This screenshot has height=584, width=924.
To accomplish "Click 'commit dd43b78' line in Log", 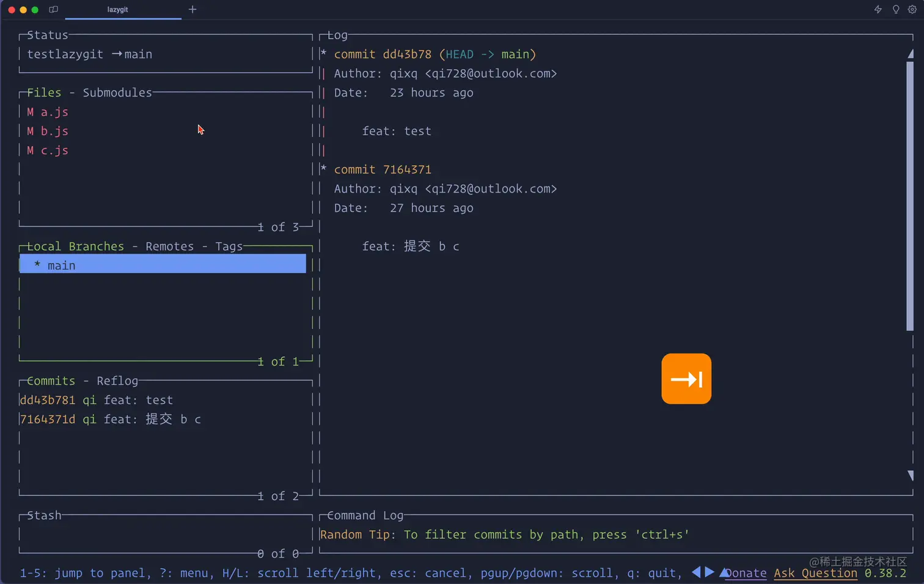I will 435,54.
